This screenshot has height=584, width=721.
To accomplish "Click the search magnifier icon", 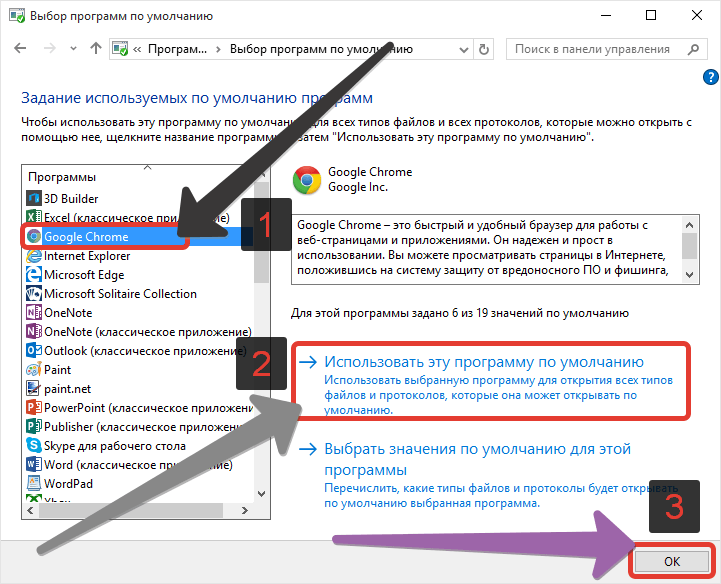I will (693, 49).
